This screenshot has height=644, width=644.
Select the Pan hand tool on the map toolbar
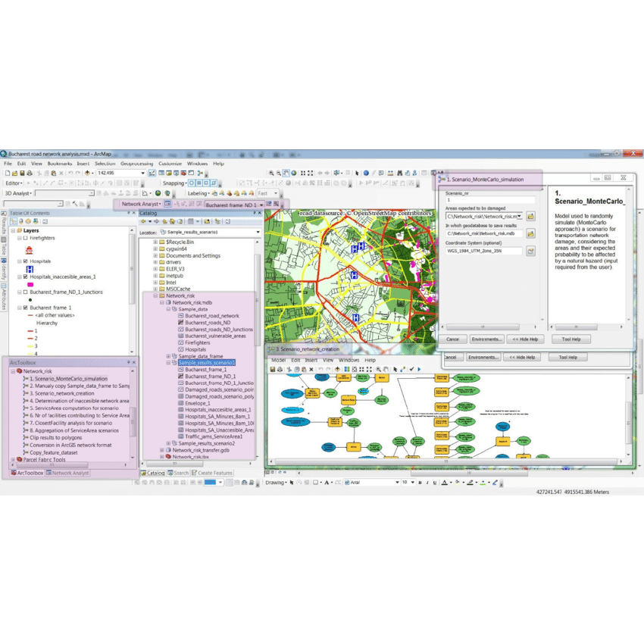(286, 174)
